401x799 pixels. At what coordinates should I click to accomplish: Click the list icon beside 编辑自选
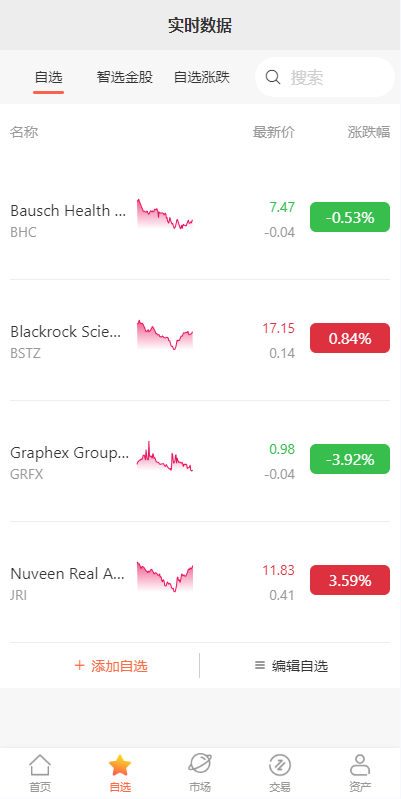coord(260,665)
